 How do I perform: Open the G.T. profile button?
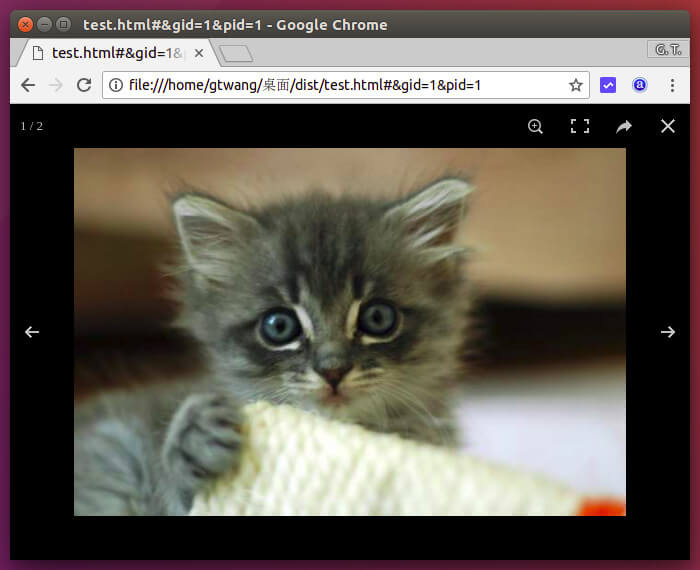pos(665,49)
